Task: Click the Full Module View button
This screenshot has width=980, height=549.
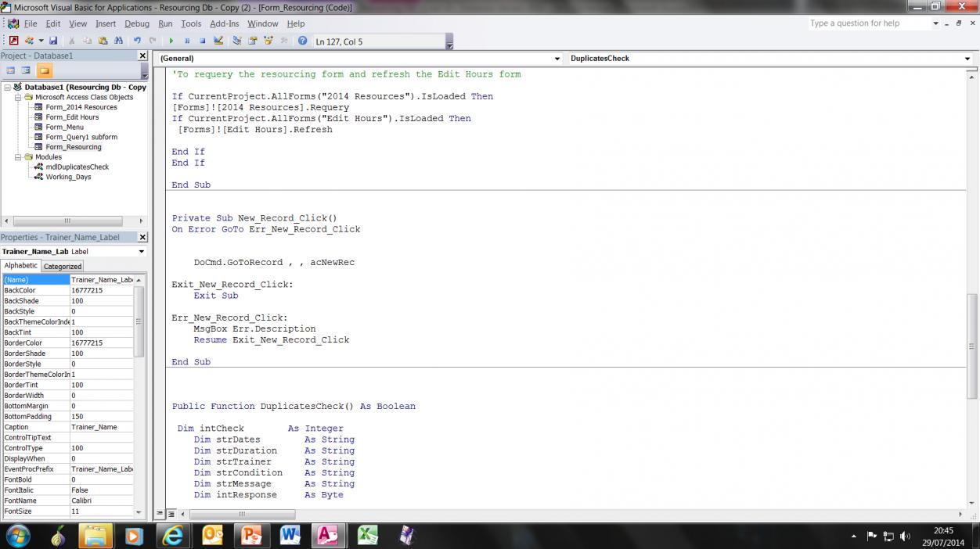Action: (171, 514)
